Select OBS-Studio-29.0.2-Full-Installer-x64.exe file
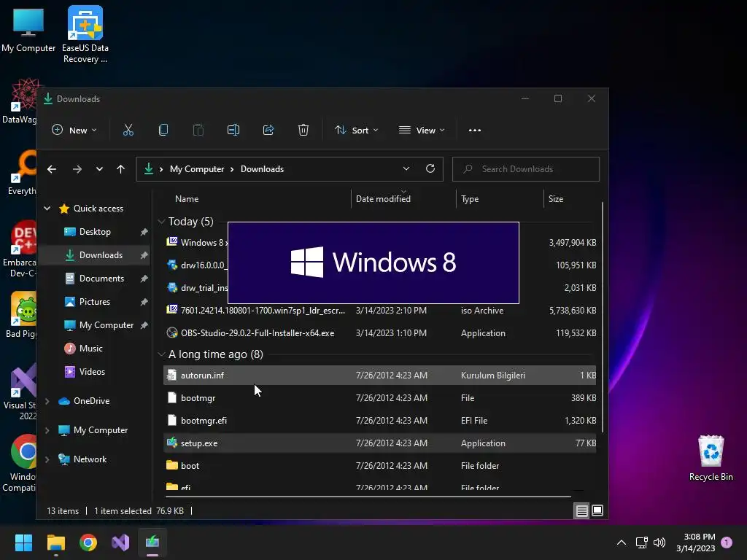 click(379, 333)
